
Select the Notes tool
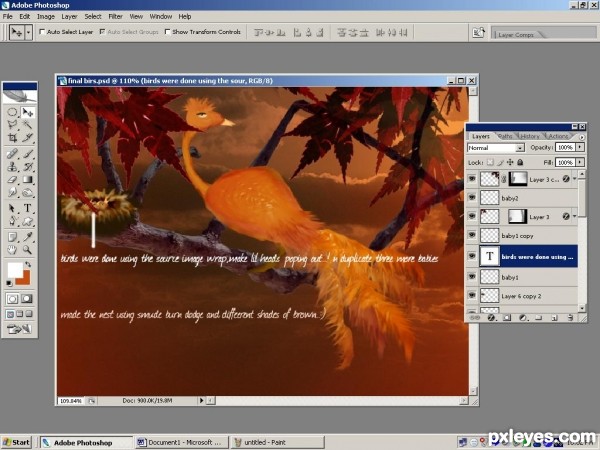click(x=12, y=237)
